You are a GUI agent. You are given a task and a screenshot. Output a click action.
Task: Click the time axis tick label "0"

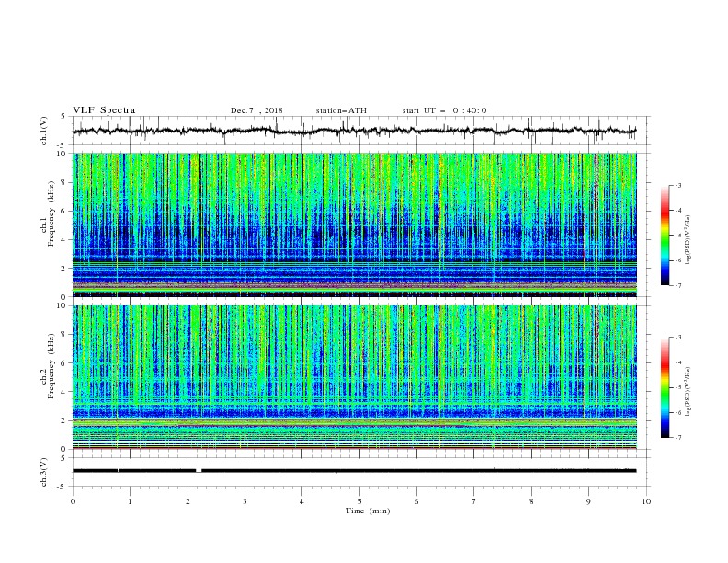tap(73, 501)
